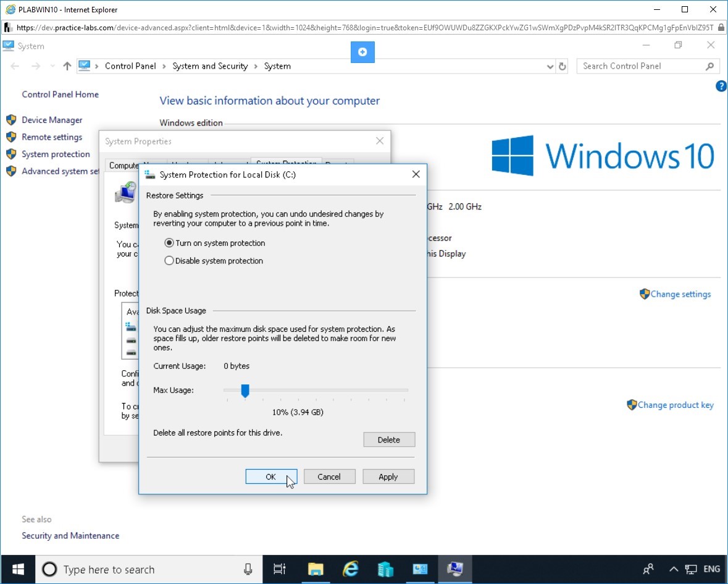Viewport: 728px width, 584px height.
Task: Go to Control Panel Home
Action: tap(61, 95)
